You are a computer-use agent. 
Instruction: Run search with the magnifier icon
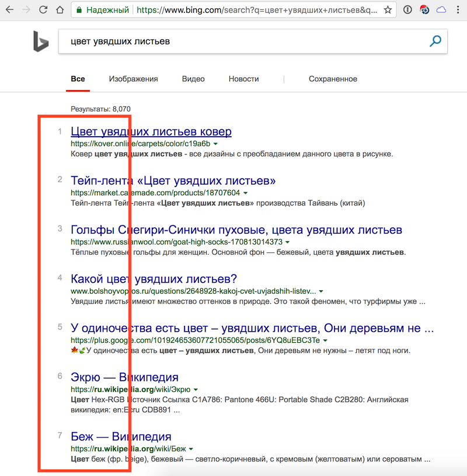pos(435,41)
